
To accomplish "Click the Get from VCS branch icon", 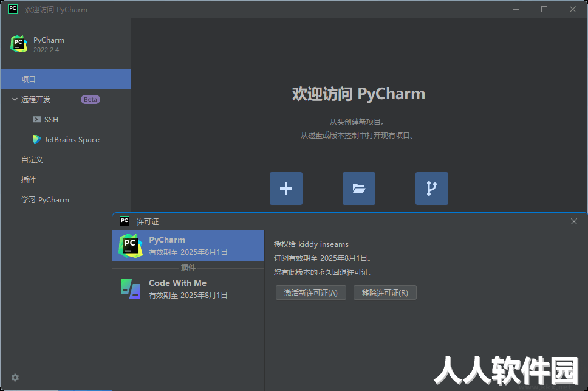I will point(432,189).
